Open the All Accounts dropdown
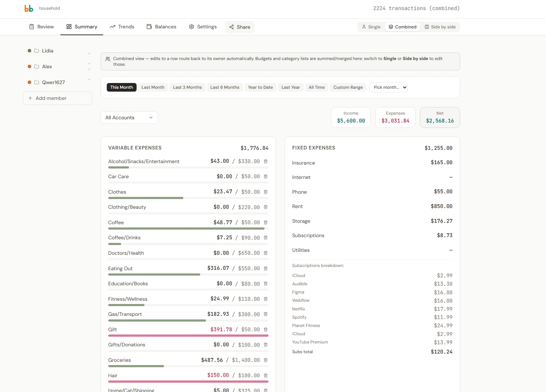 click(129, 117)
